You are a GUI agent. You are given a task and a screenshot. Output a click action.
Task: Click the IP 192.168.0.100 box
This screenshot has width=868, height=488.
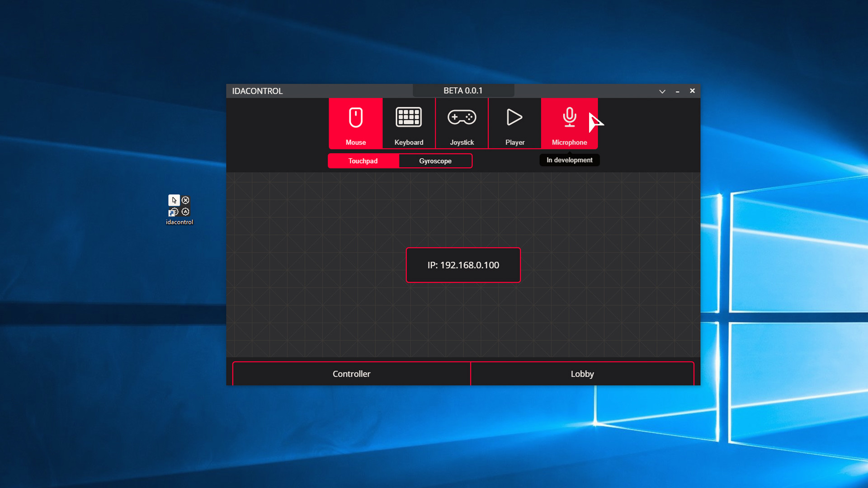coord(463,265)
